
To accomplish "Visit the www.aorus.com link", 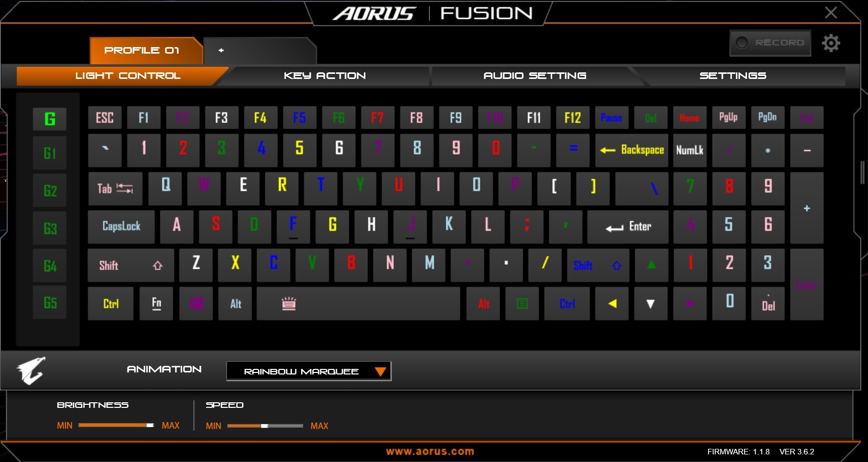I will [430, 451].
